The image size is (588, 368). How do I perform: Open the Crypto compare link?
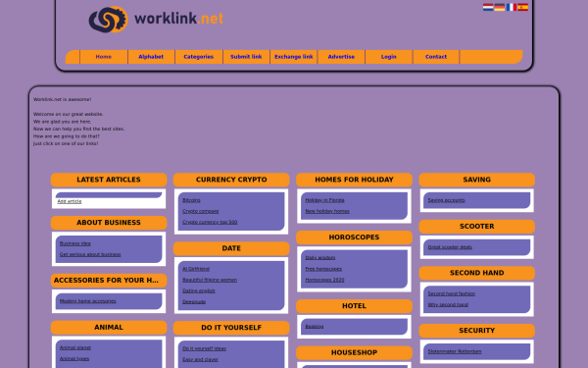(201, 211)
